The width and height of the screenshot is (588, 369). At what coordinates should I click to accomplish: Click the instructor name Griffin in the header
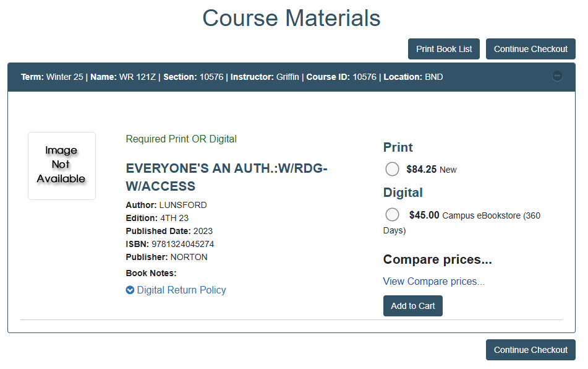tap(287, 77)
